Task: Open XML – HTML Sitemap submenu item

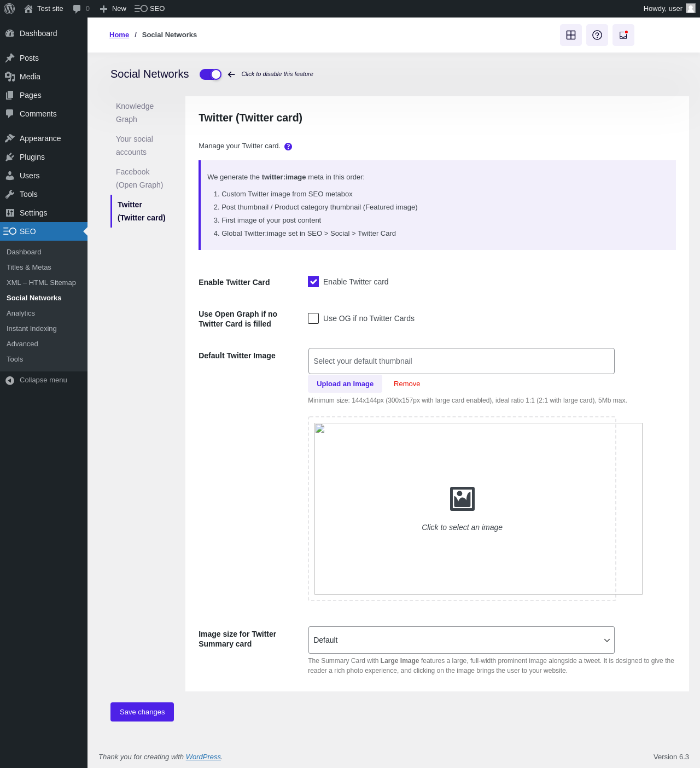Action: click(x=41, y=283)
